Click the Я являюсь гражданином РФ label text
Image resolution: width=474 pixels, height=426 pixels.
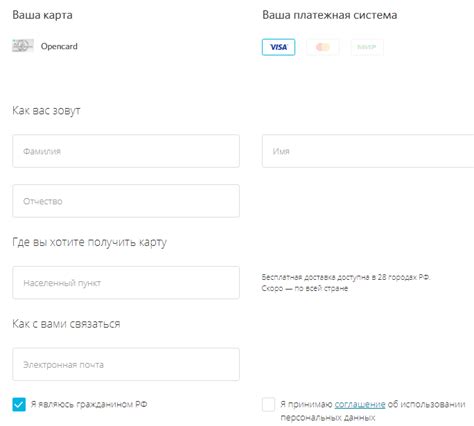point(89,404)
